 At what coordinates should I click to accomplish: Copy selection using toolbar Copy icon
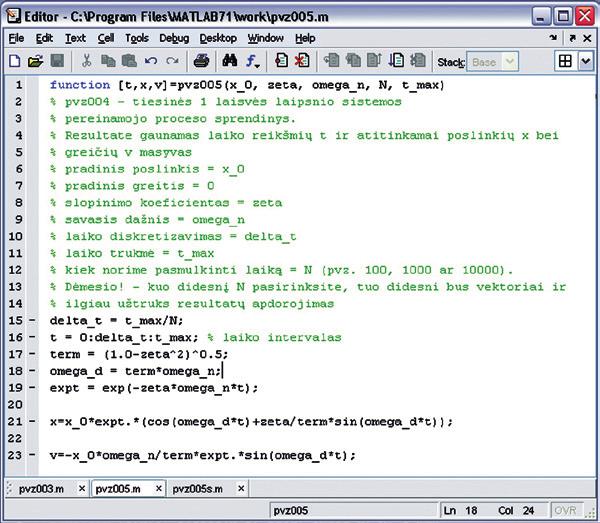point(108,61)
